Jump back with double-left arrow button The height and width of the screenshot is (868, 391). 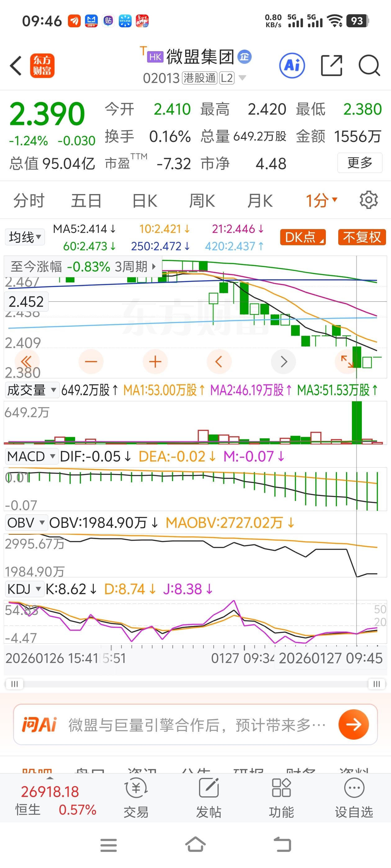pyautogui.click(x=26, y=361)
